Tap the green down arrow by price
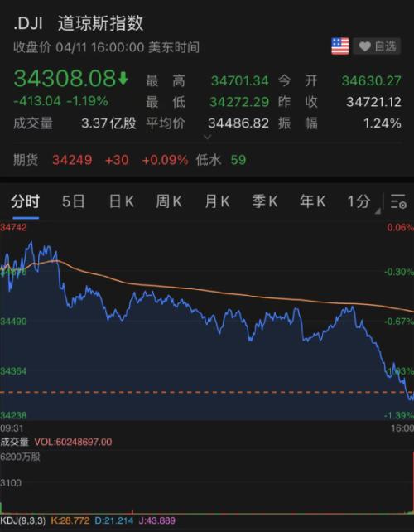The height and width of the screenshot is (532, 414). pyautogui.click(x=123, y=78)
